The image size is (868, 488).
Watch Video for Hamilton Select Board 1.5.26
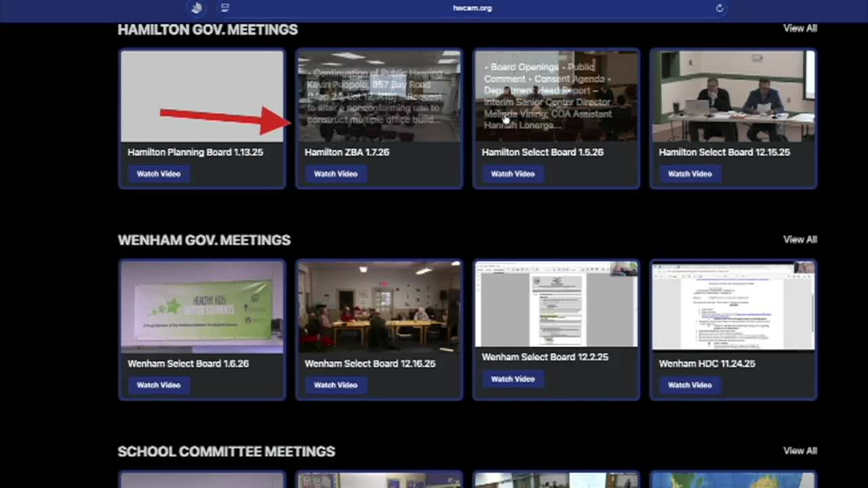(x=512, y=174)
